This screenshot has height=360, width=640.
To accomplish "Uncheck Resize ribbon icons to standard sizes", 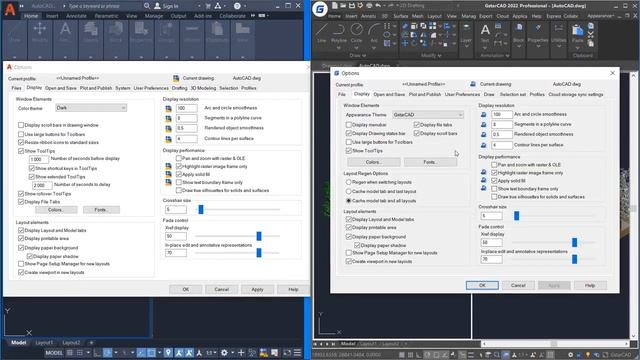I will [x=21, y=142].
